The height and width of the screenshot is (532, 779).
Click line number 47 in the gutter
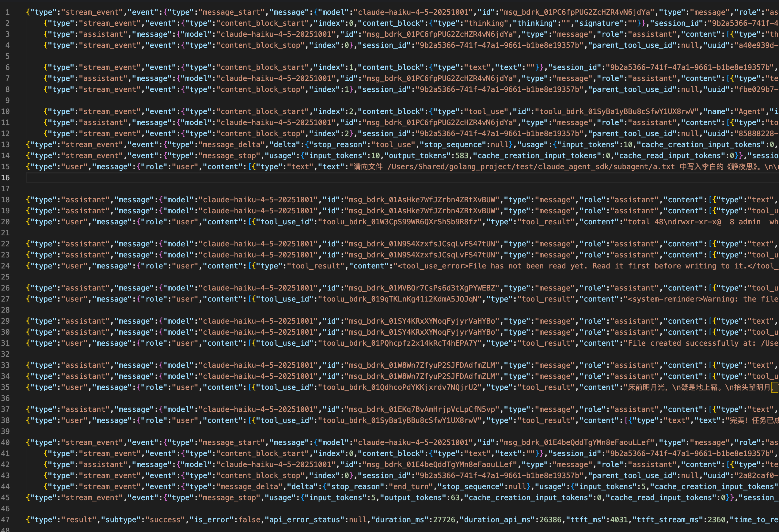[6, 520]
